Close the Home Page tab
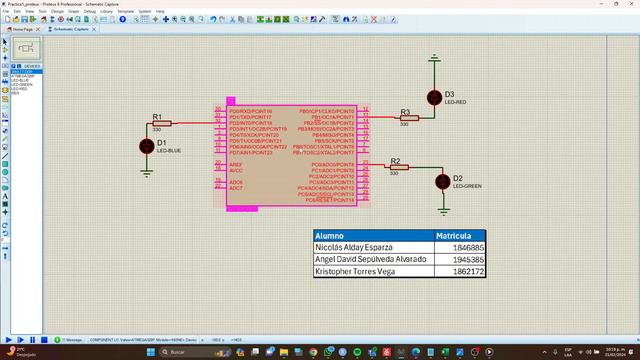 click(38, 29)
